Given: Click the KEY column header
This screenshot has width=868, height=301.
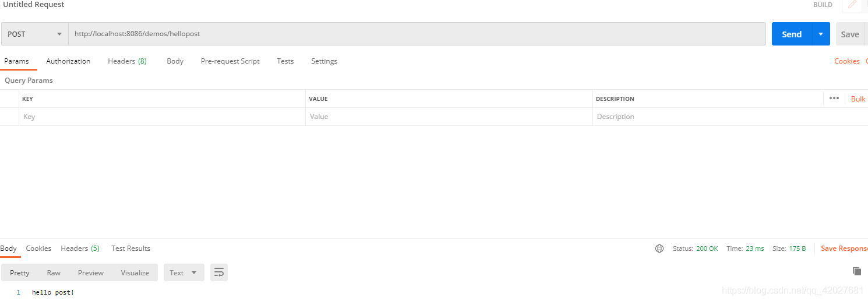Looking at the screenshot, I should coord(27,99).
